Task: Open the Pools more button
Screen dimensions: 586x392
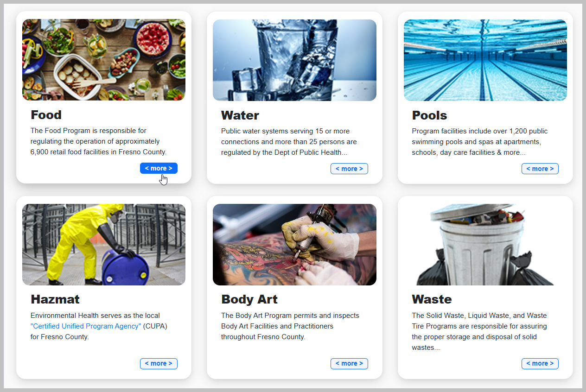Action: click(540, 169)
